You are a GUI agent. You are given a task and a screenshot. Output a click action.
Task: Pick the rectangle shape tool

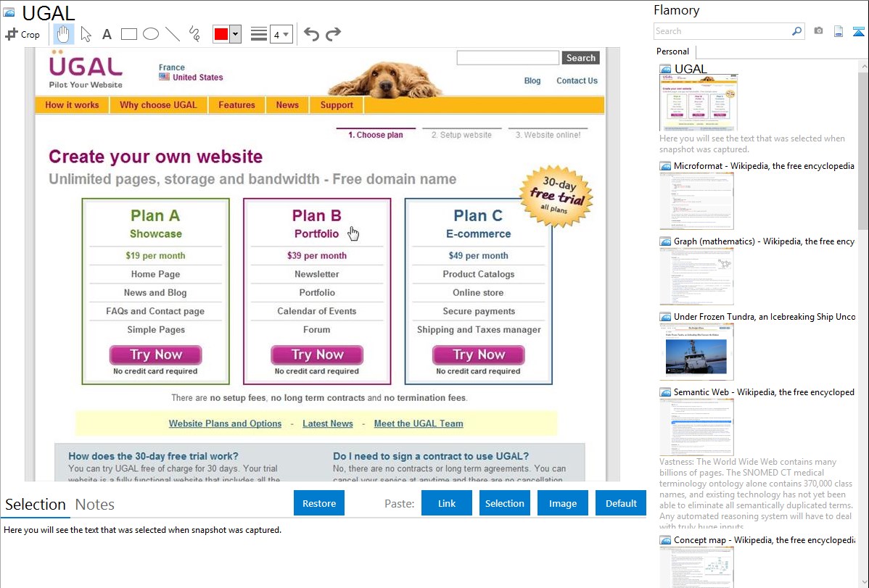(x=129, y=34)
